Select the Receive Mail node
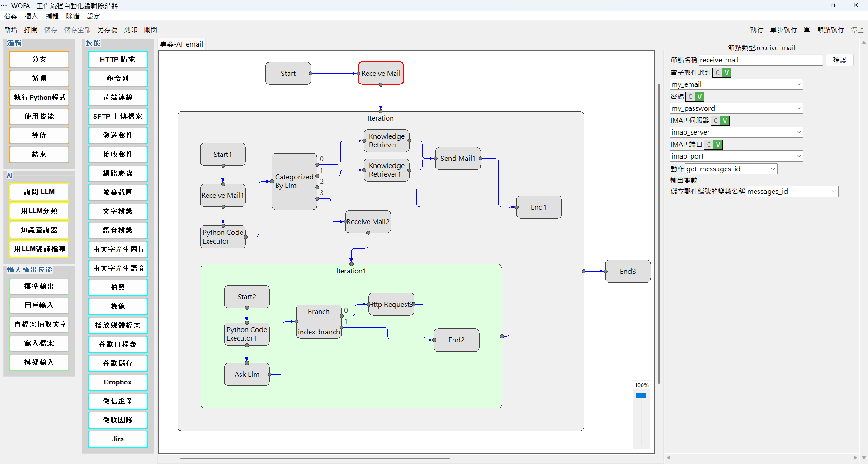Image resolution: width=868 pixels, height=464 pixels. [380, 73]
